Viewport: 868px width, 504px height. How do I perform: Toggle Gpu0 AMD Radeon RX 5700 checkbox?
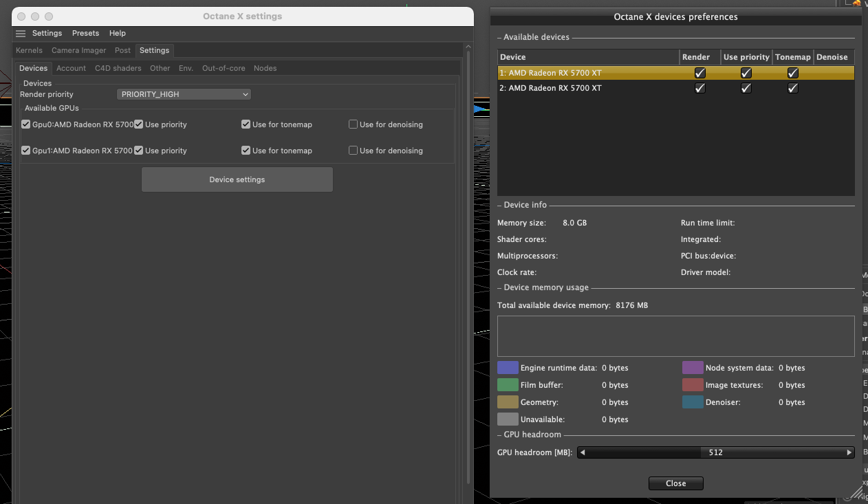coord(26,124)
